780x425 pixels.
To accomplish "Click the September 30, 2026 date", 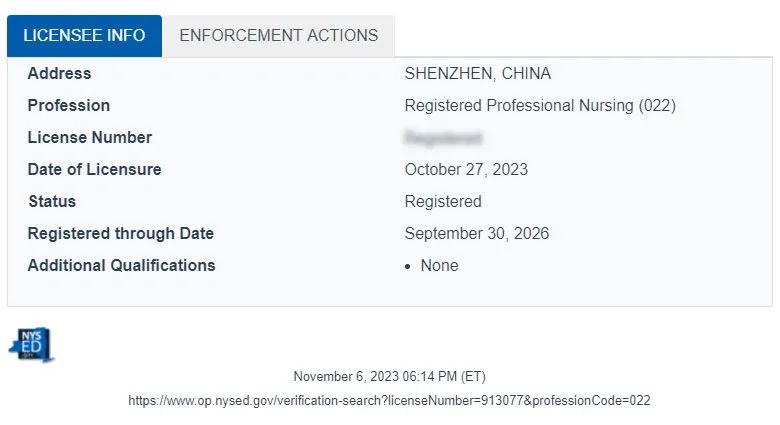I will 477,233.
